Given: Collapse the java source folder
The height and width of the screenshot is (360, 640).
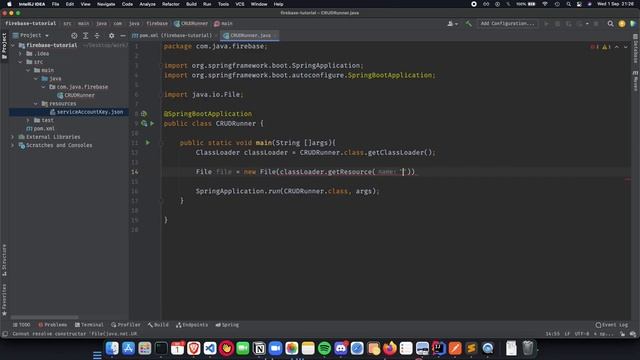Looking at the screenshot, I should click(x=36, y=78).
